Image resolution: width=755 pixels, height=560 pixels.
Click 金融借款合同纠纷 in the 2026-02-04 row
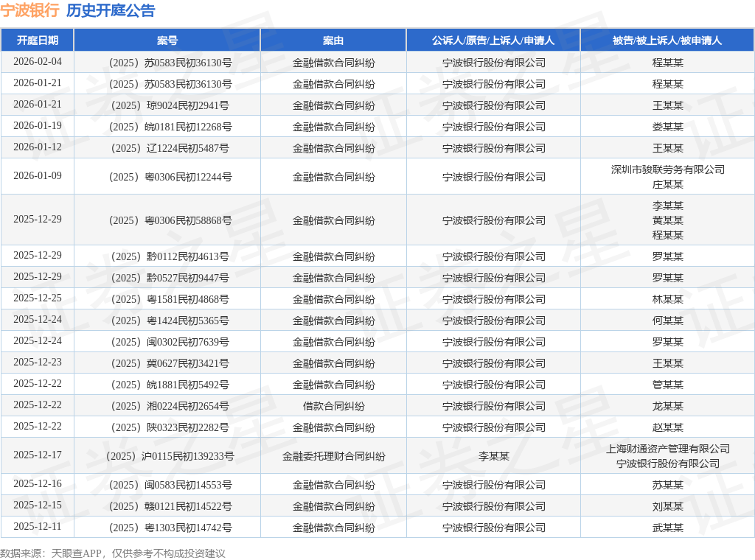[x=333, y=63]
